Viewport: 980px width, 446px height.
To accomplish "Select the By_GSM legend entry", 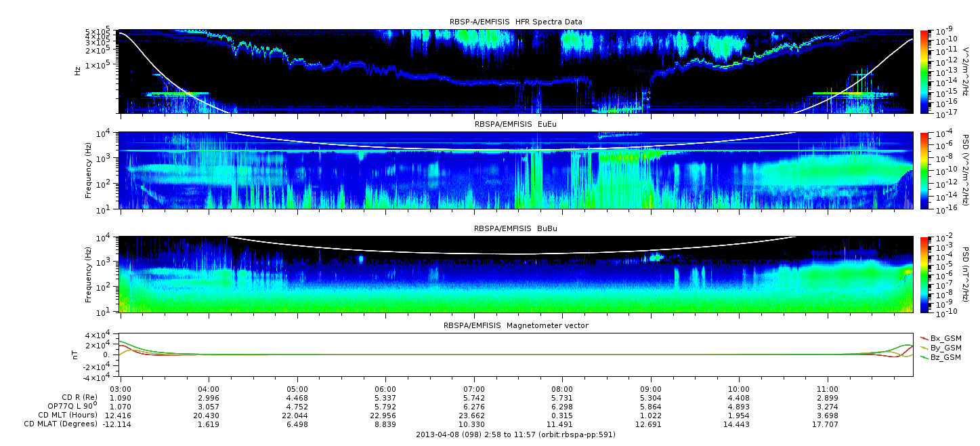I will coord(945,348).
